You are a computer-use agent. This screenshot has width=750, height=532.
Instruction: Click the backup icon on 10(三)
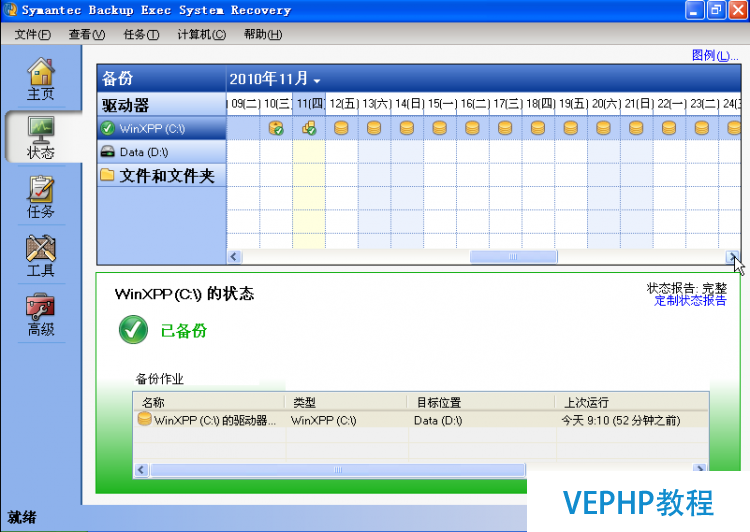click(276, 128)
